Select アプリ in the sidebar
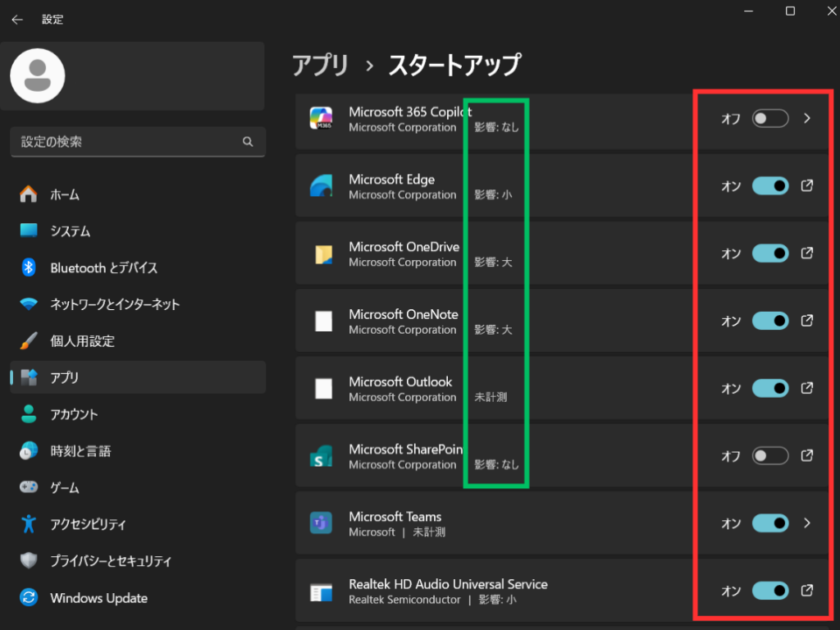The image size is (840, 630). click(x=138, y=377)
